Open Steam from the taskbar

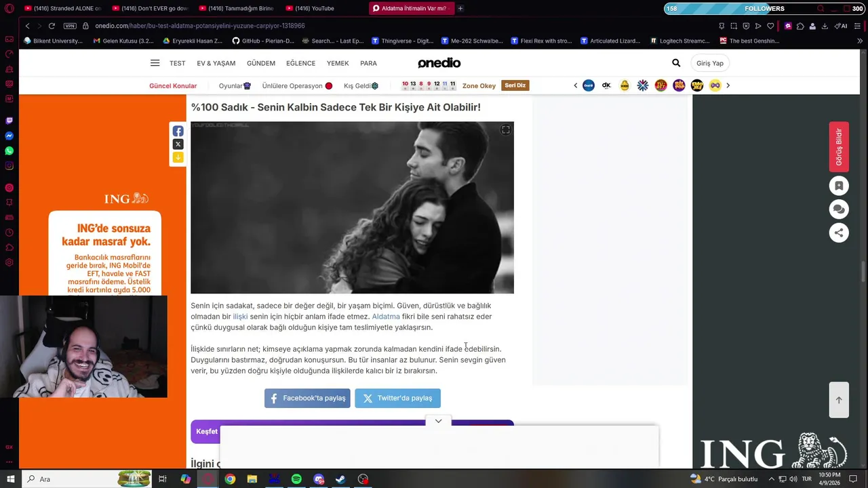point(340,479)
